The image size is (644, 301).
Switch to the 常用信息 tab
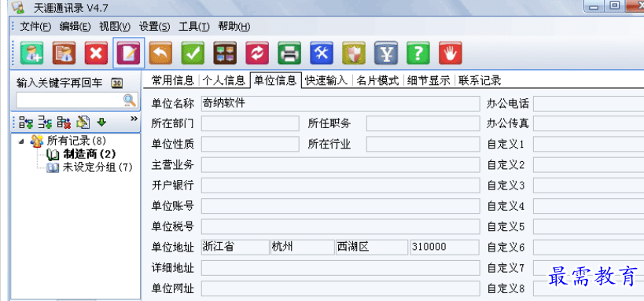[x=172, y=80]
